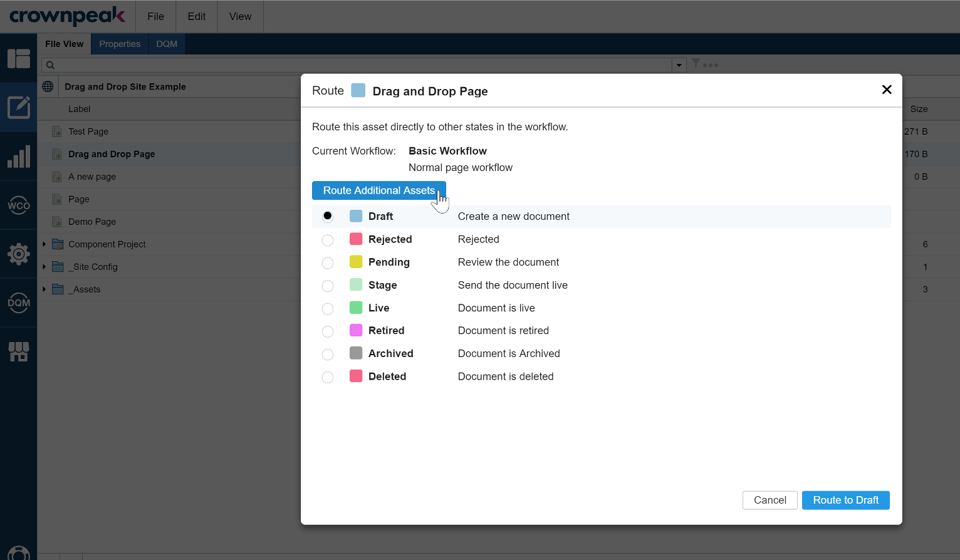
Task: Select the Deleted radio button
Action: click(x=328, y=377)
